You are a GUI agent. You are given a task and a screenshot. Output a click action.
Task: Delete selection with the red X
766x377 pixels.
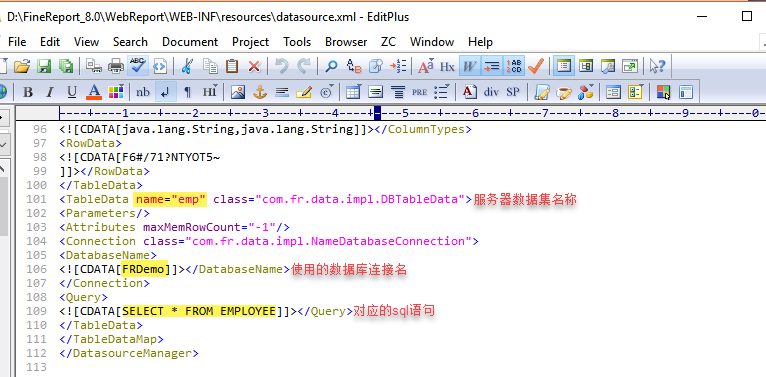[x=254, y=66]
